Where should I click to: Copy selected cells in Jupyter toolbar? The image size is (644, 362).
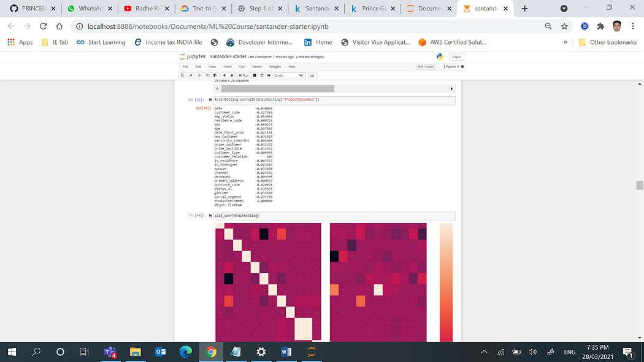coord(207,75)
